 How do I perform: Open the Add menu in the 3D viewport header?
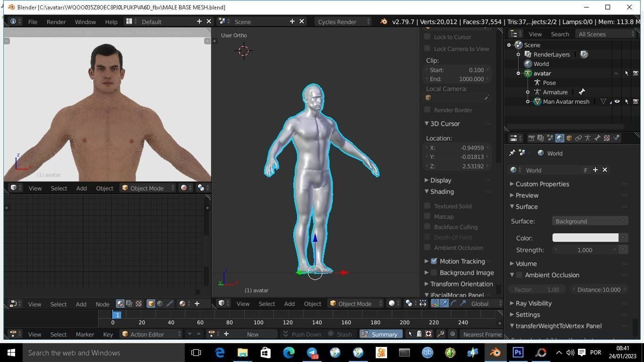tap(289, 303)
